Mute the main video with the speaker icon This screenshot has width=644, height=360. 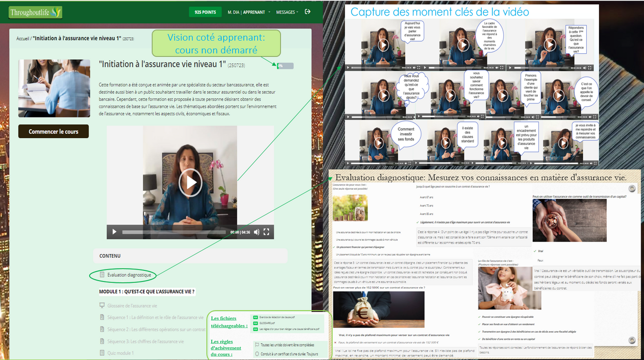tap(256, 232)
